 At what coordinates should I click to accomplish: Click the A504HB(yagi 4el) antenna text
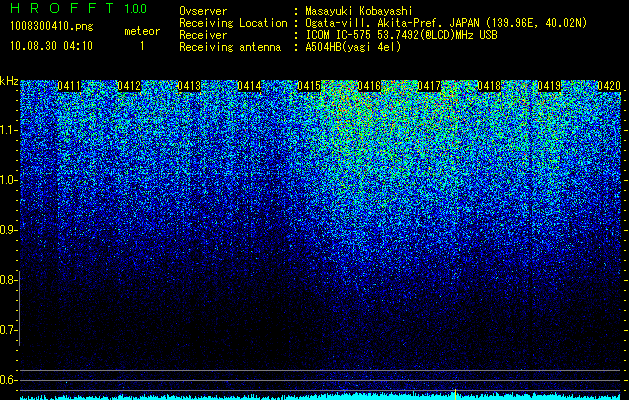[x=353, y=47]
